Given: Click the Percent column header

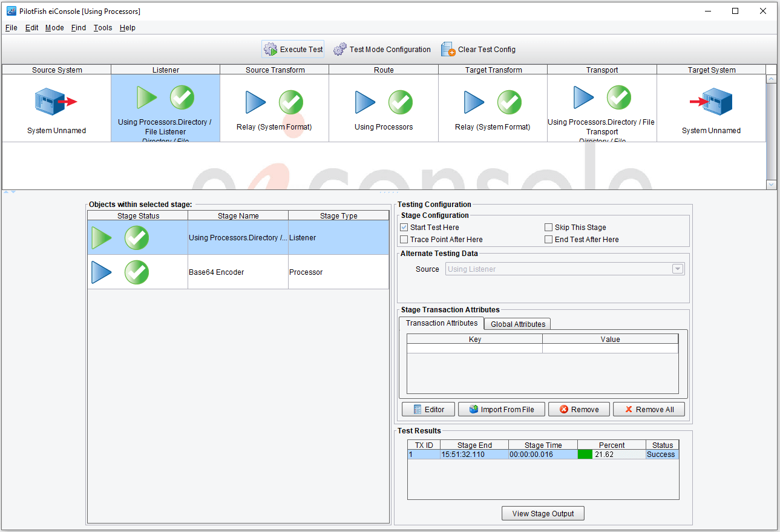Looking at the screenshot, I should (611, 445).
